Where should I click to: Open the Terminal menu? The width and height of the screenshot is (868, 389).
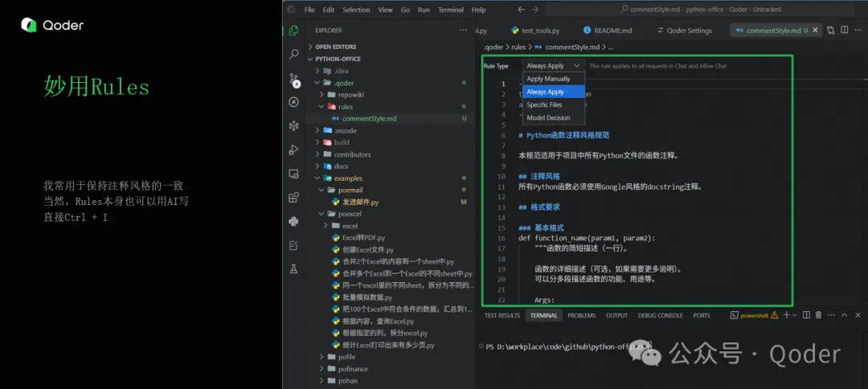click(451, 10)
